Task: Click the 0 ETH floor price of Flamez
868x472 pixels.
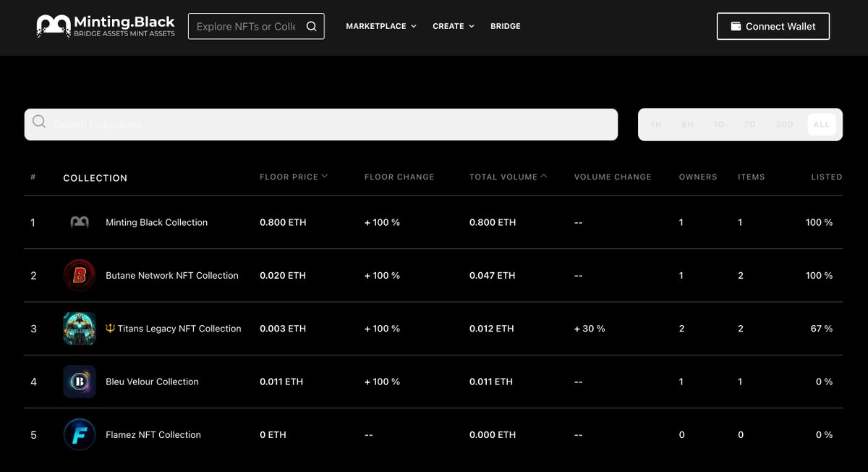Action: (273, 434)
